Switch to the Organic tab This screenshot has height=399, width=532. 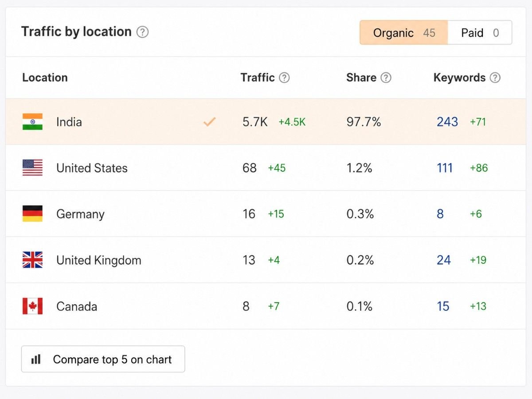(404, 33)
